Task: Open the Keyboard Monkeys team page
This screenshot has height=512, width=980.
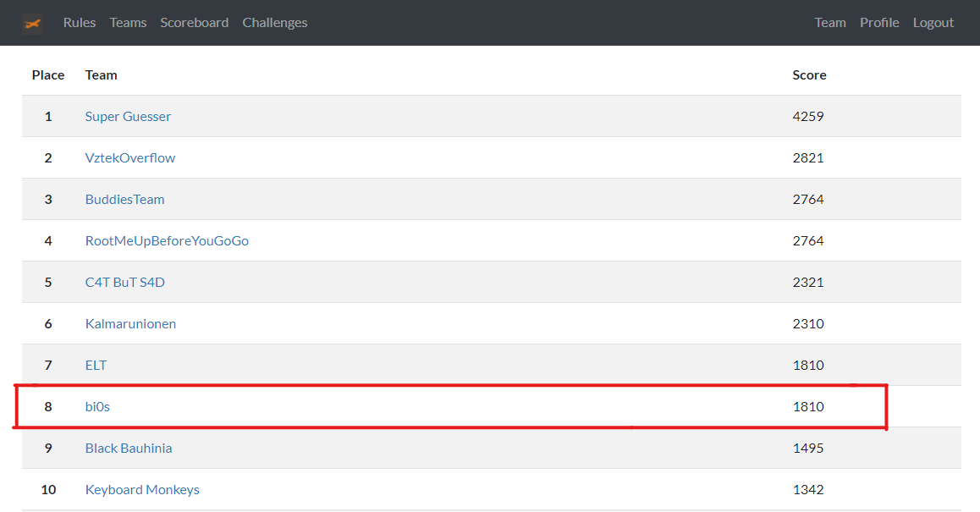Action: point(142,489)
